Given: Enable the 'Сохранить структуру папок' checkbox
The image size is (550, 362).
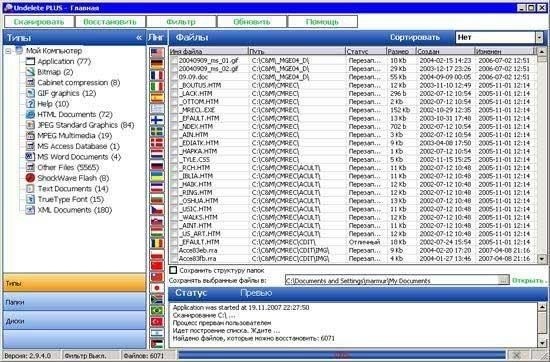Looking at the screenshot, I should (173, 270).
